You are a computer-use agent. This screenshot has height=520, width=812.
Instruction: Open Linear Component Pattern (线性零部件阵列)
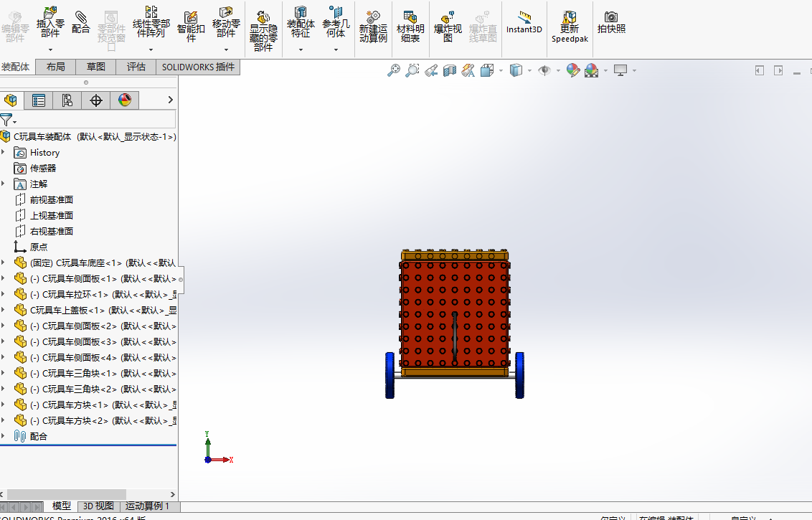click(x=151, y=22)
